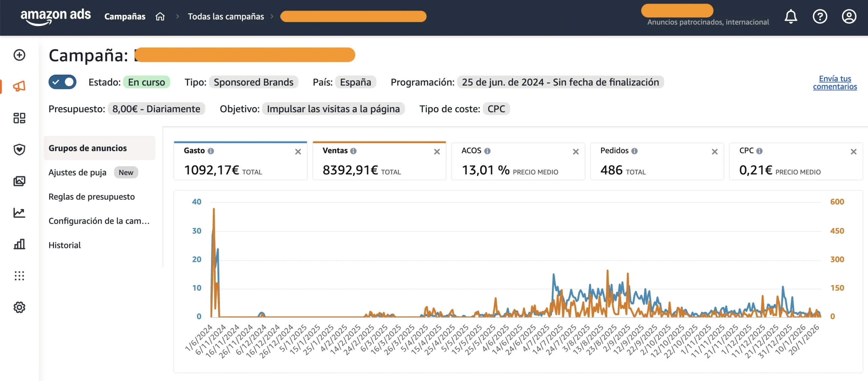This screenshot has height=381, width=868.
Task: Close the Pedidos metric card
Action: coord(714,152)
